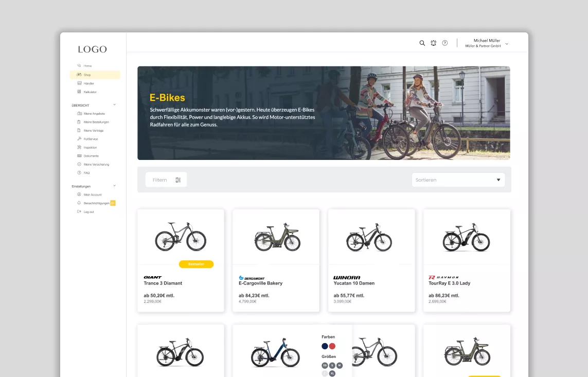This screenshot has height=377, width=588.
Task: Click the Log-out arrow icon
Action: coord(79,212)
